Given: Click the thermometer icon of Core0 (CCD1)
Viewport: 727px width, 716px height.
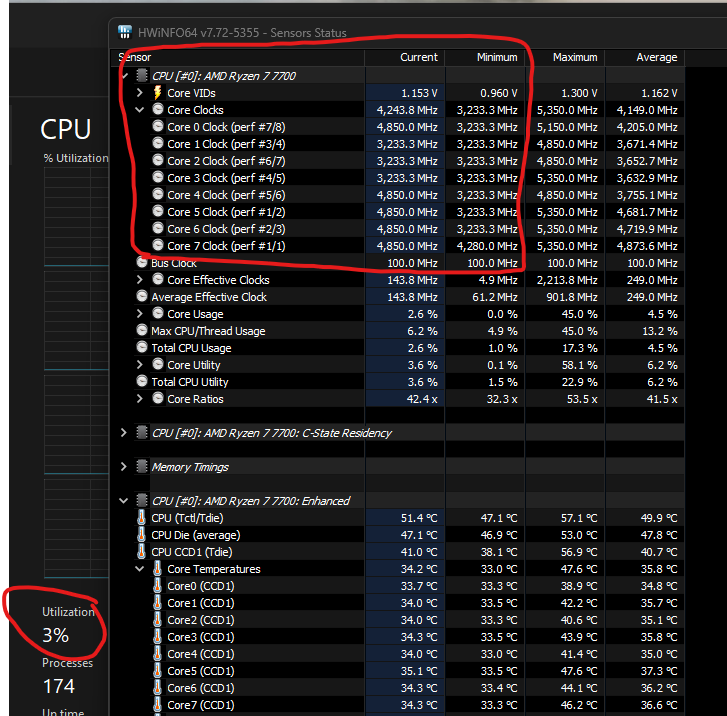Looking at the screenshot, I should 158,586.
